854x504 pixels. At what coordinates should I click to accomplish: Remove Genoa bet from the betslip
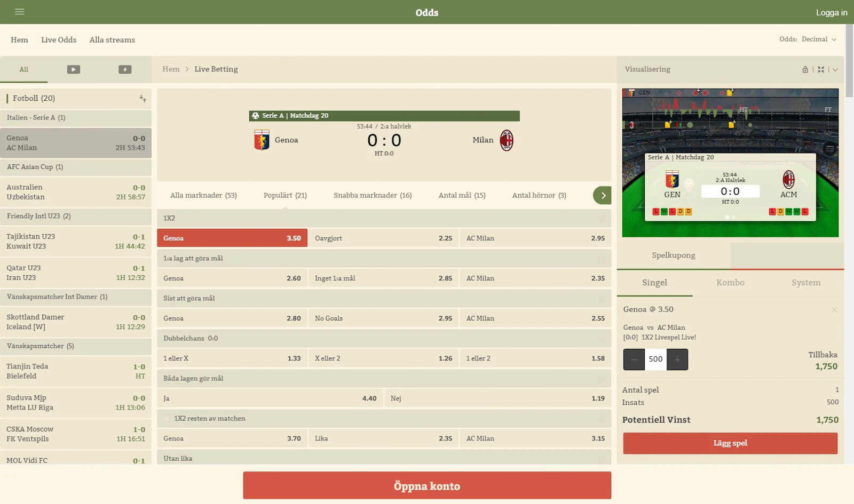pos(834,310)
